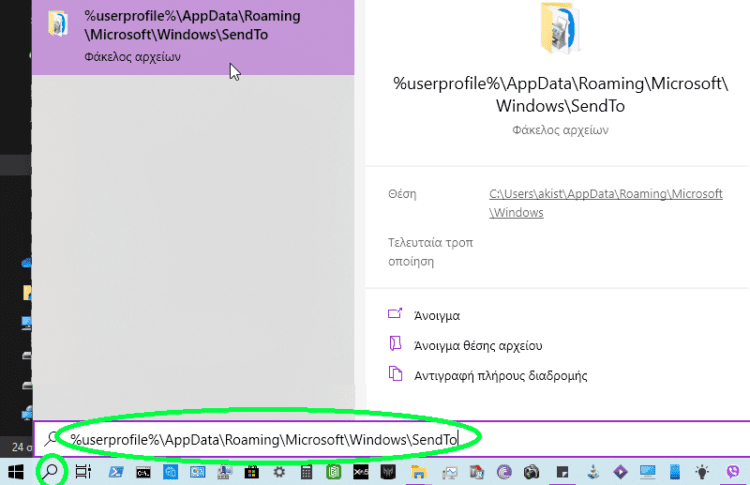
Task: Open Command Prompt taskbar icon
Action: pyautogui.click(x=143, y=473)
